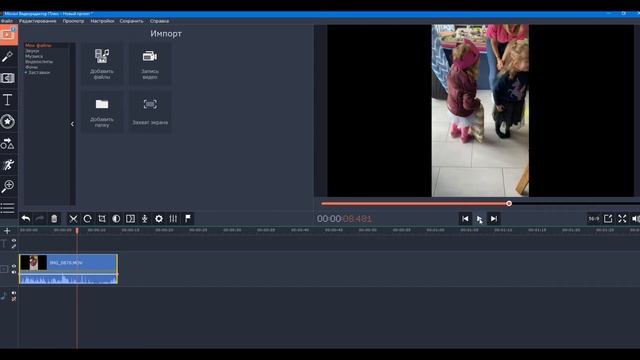Click the 00:00:08.481 timecode display
Screen dimensions: 640x360
click(x=344, y=219)
